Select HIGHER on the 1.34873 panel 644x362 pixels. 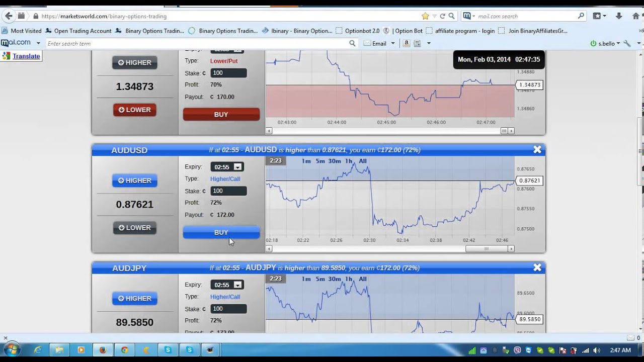[x=135, y=63]
